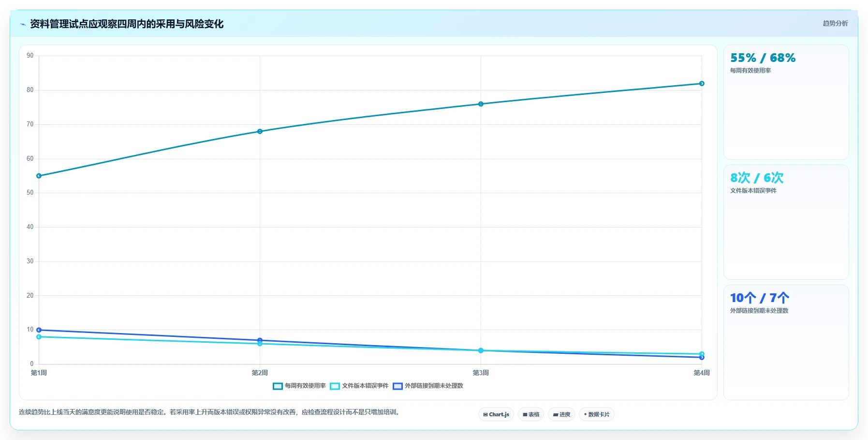The height and width of the screenshot is (440, 868).
Task: Toggle the 外部链接到期未处理数 legend series
Action: [x=428, y=386]
